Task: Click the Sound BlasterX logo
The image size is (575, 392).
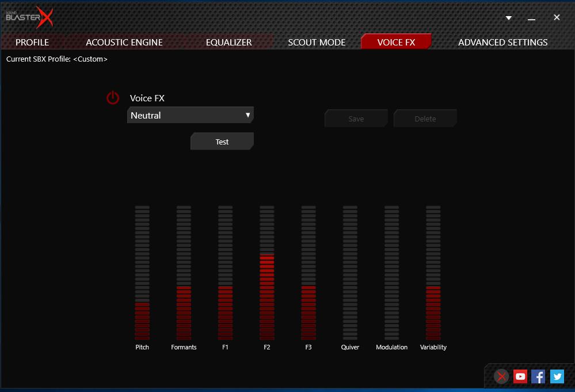Action: click(x=29, y=17)
